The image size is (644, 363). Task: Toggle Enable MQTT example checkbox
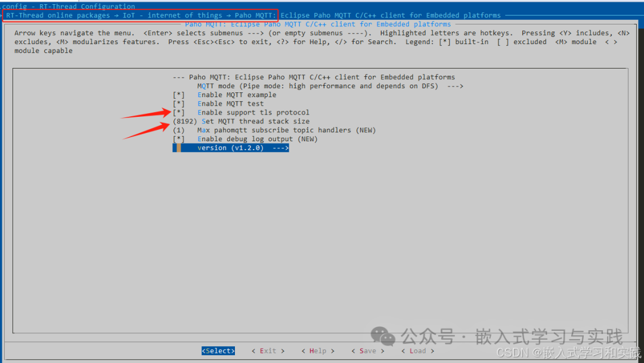179,95
